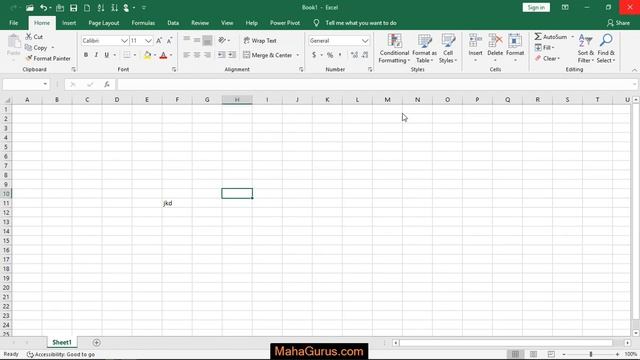640x360 pixels.
Task: Click the Save icon in quick access toolbar
Action: point(73,8)
